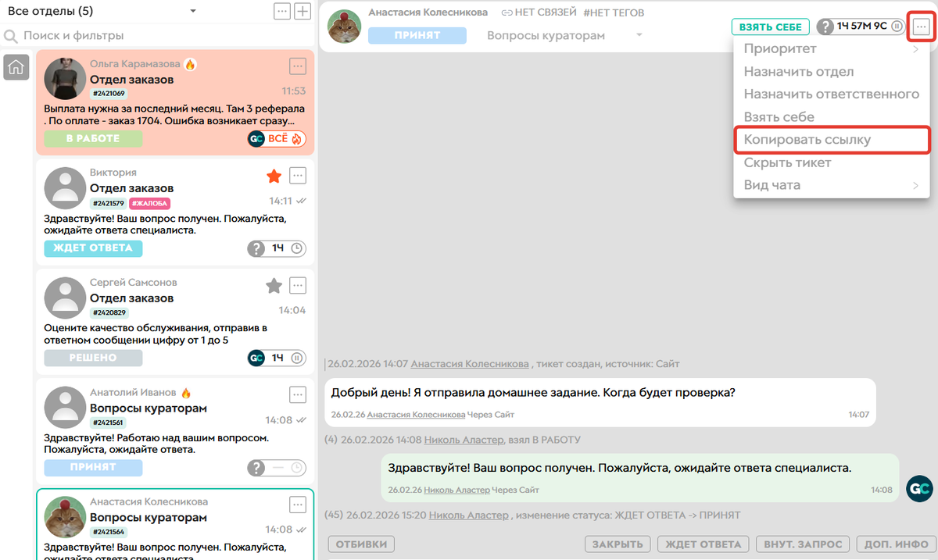
Task: Click the ЖДЕТ ОТВЕТА button below chat
Action: (x=703, y=544)
